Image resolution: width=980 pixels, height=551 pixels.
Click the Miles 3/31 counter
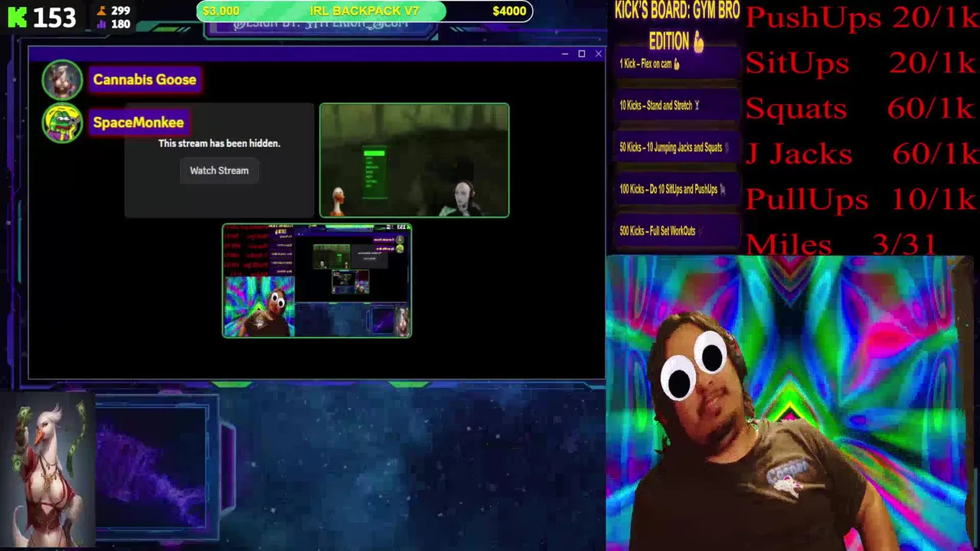point(841,243)
